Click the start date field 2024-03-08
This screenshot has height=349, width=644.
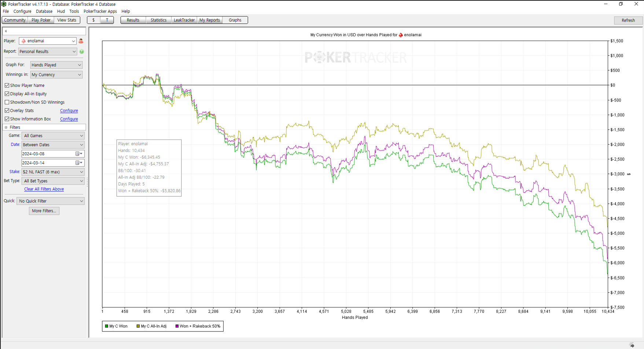(48, 154)
